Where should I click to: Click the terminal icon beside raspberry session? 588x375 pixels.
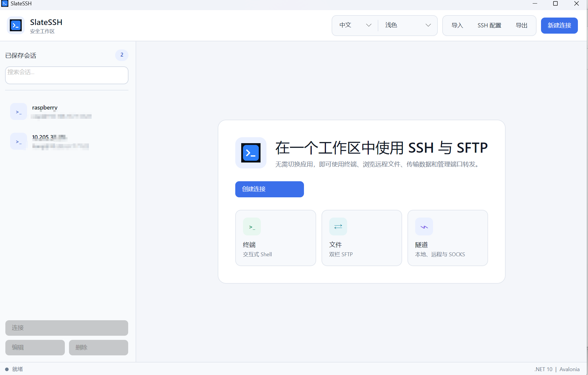click(18, 112)
